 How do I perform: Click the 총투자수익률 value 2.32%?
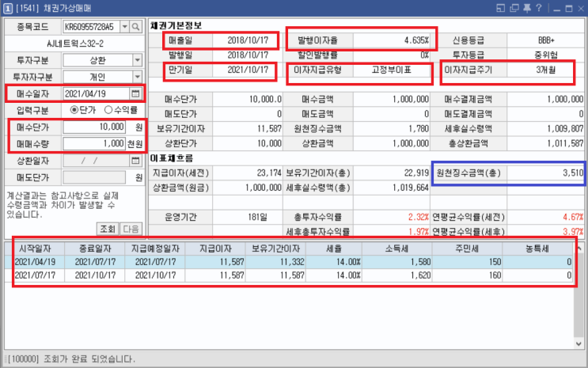point(418,217)
